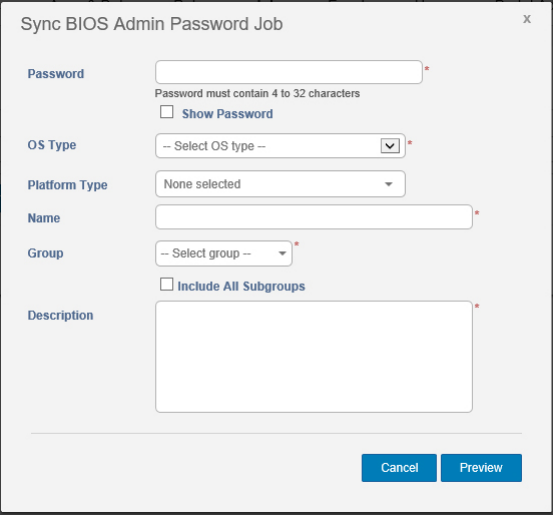Click the OS Type label
Viewport: 553px width, 515px height.
[x=52, y=145]
